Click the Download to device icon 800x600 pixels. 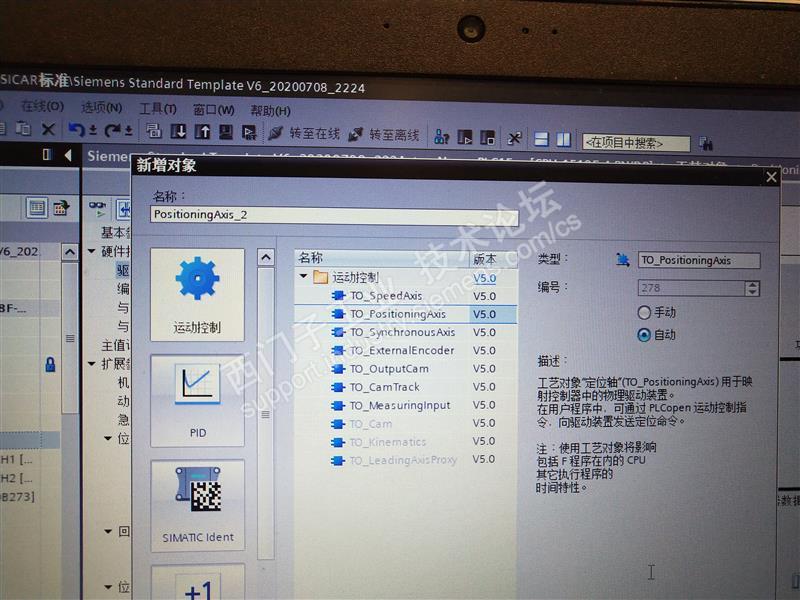pos(178,131)
